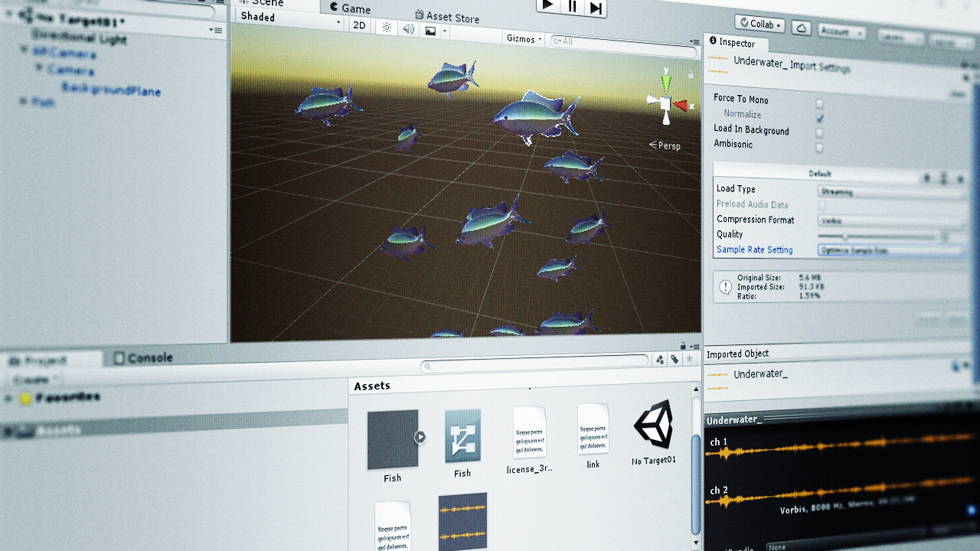Collapse the Camera child tree item
The image size is (980, 551).
39,67
